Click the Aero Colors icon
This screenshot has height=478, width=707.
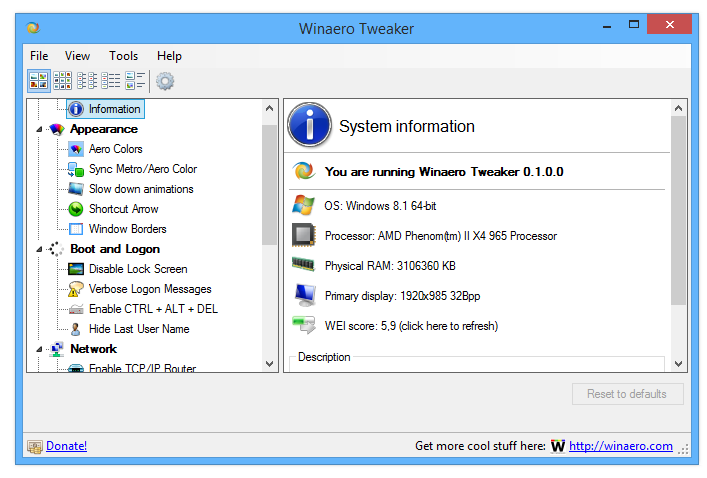[76, 149]
